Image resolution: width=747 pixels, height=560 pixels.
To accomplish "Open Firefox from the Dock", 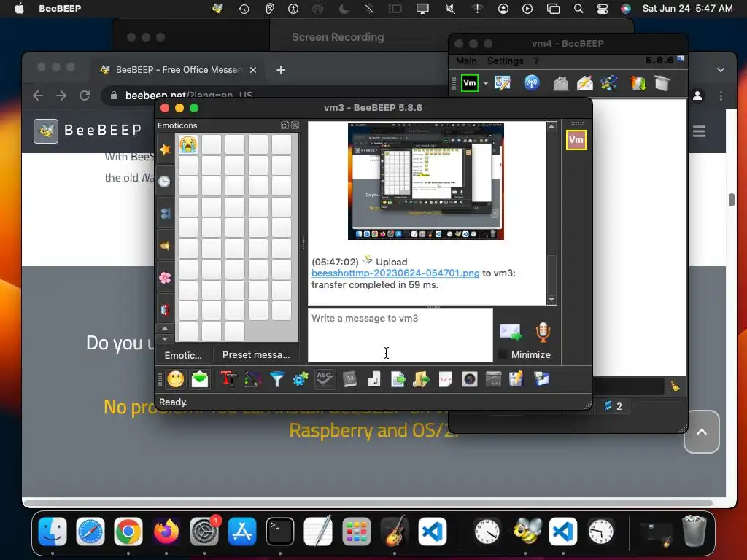I will click(x=166, y=531).
